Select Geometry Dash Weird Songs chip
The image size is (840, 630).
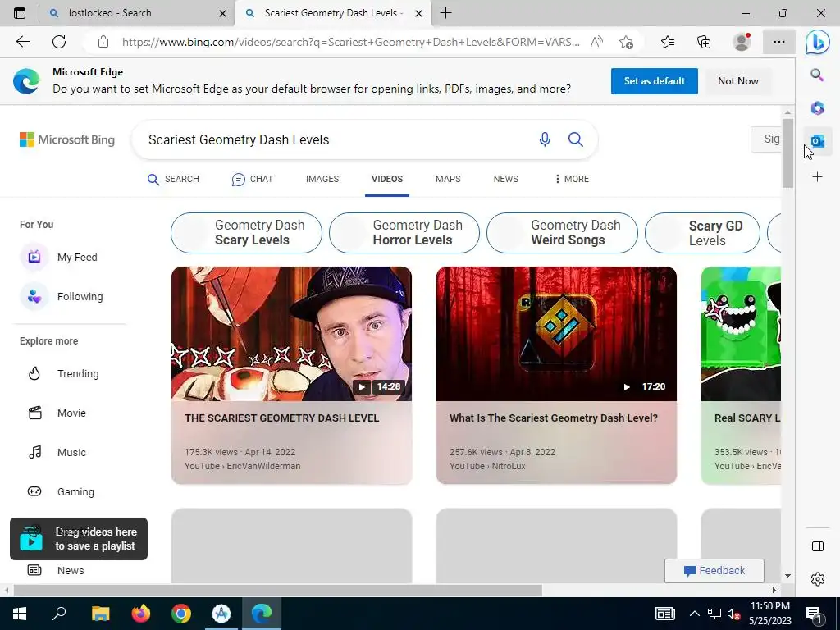coord(563,233)
